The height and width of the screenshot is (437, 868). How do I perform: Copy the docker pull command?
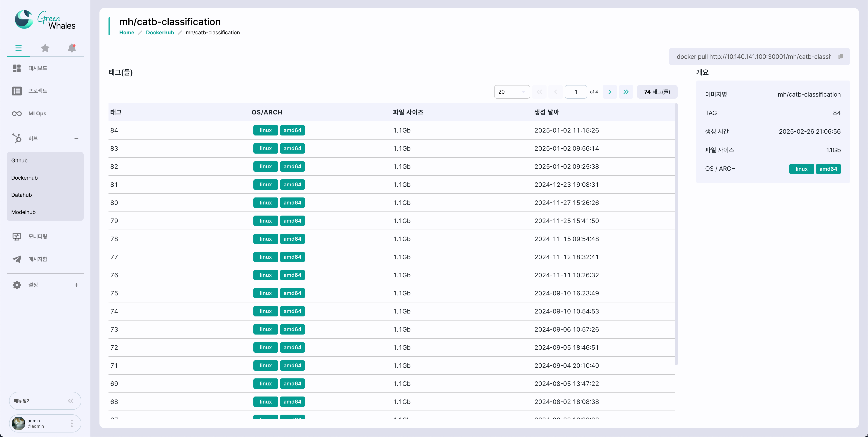click(841, 57)
